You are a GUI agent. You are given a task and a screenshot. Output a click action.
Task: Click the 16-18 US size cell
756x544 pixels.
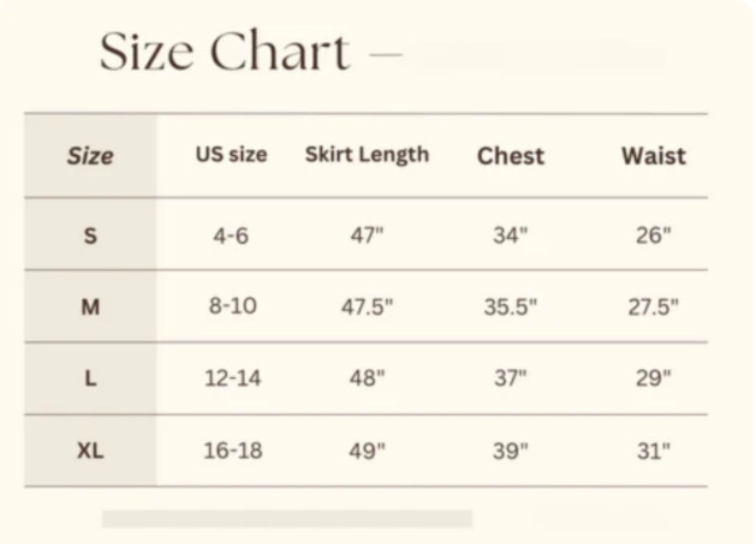(232, 451)
